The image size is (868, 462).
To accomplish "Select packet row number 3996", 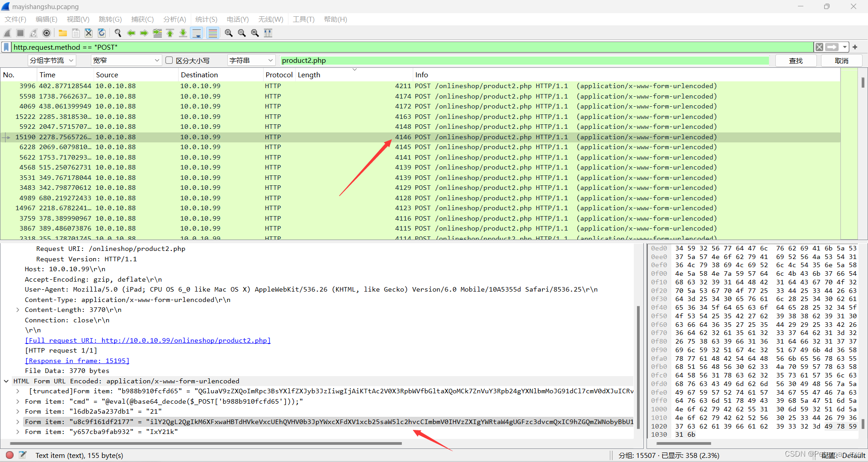I will (x=420, y=86).
